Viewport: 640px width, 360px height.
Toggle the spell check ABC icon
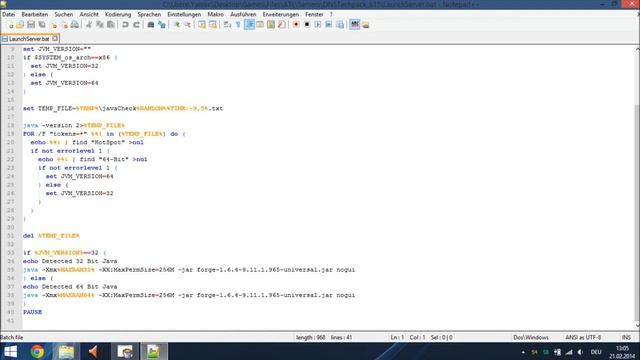355,25
